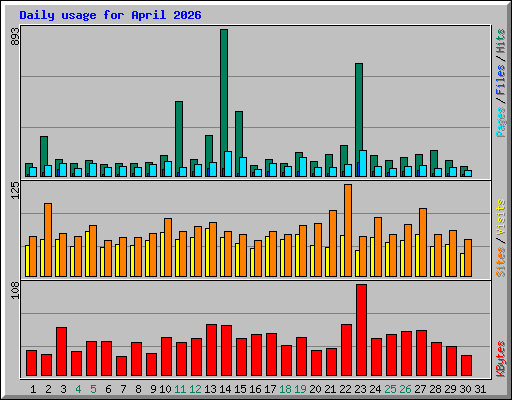
Task: Click the orange visits bar for day 2
Action: [48, 240]
